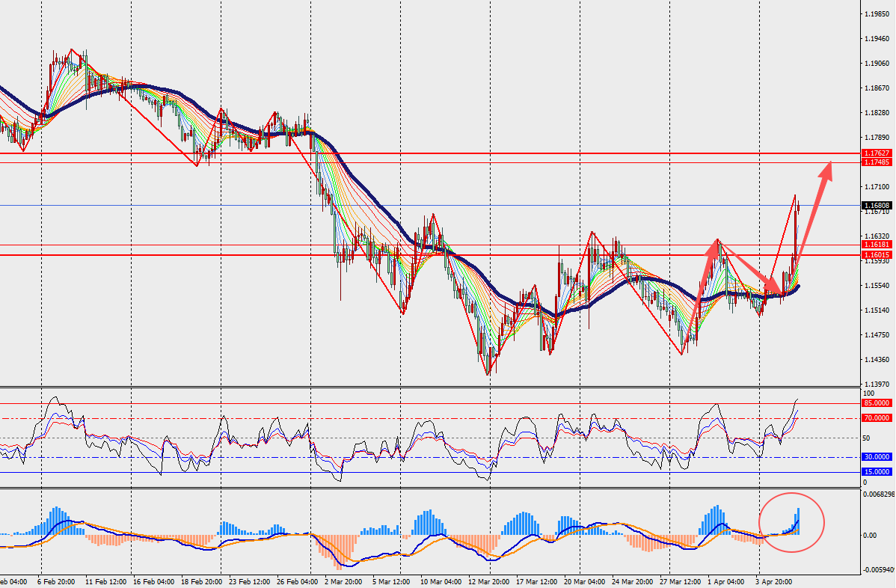Click the red 1.17627 price level label
The height and width of the screenshot is (588, 896).
(876, 153)
